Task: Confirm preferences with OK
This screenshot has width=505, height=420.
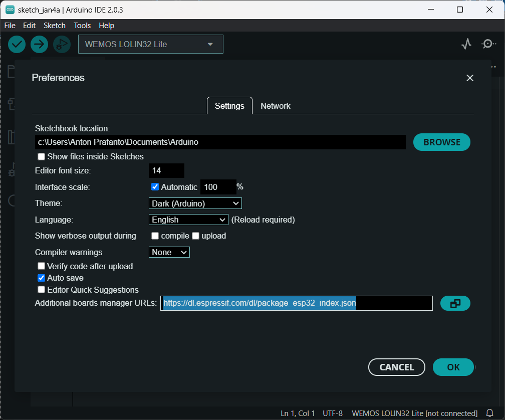Action: click(453, 367)
